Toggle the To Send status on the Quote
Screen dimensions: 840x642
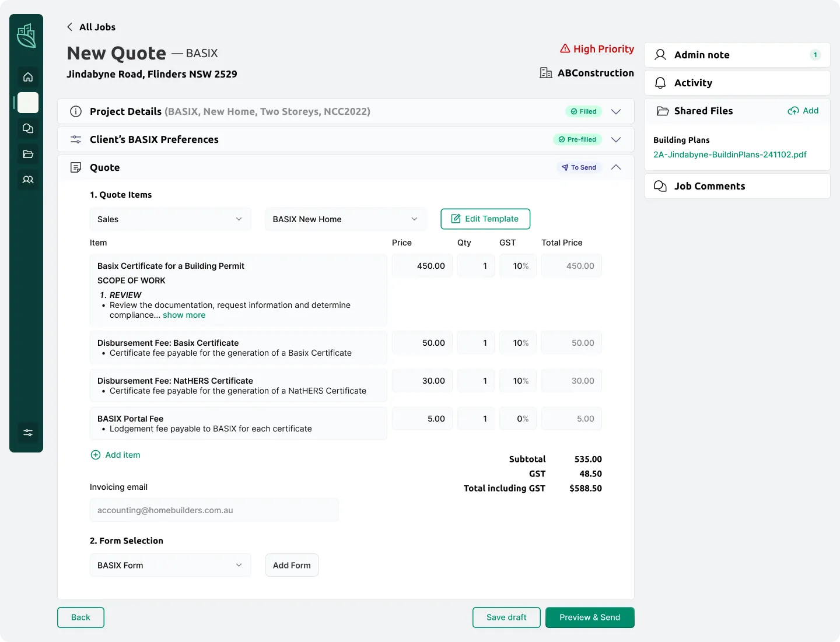point(579,167)
